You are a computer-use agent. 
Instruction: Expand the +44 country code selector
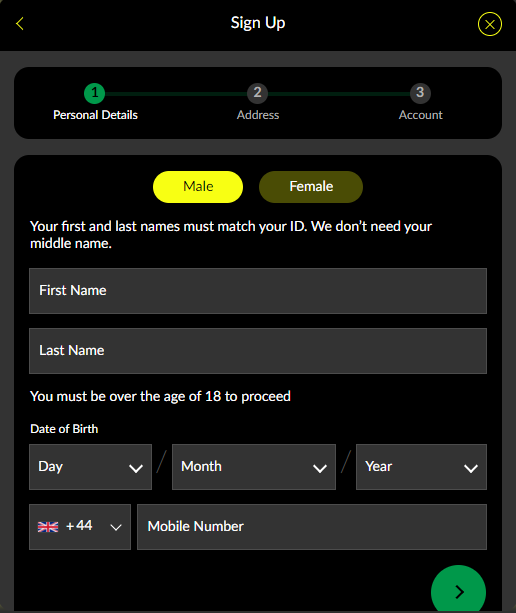(80, 527)
